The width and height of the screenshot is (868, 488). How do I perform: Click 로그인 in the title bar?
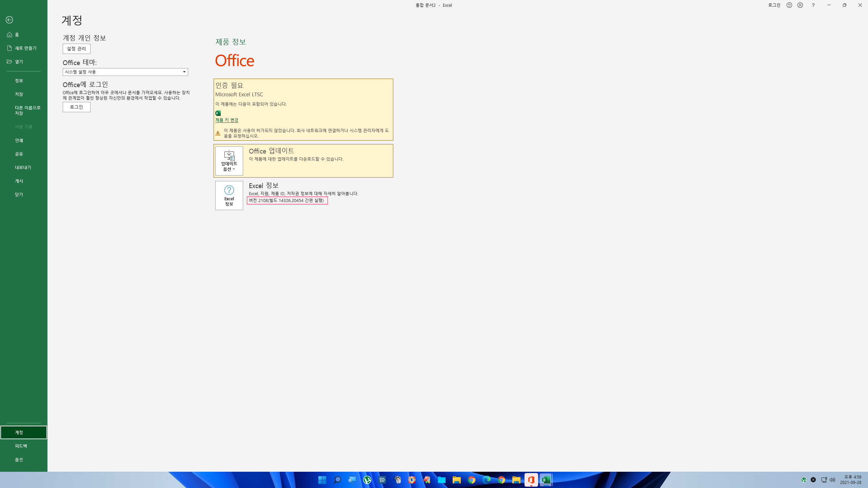(774, 5)
